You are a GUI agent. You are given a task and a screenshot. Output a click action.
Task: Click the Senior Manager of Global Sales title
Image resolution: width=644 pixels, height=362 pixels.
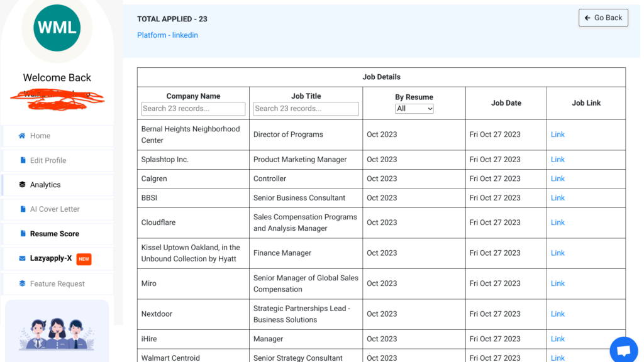pyautogui.click(x=306, y=283)
